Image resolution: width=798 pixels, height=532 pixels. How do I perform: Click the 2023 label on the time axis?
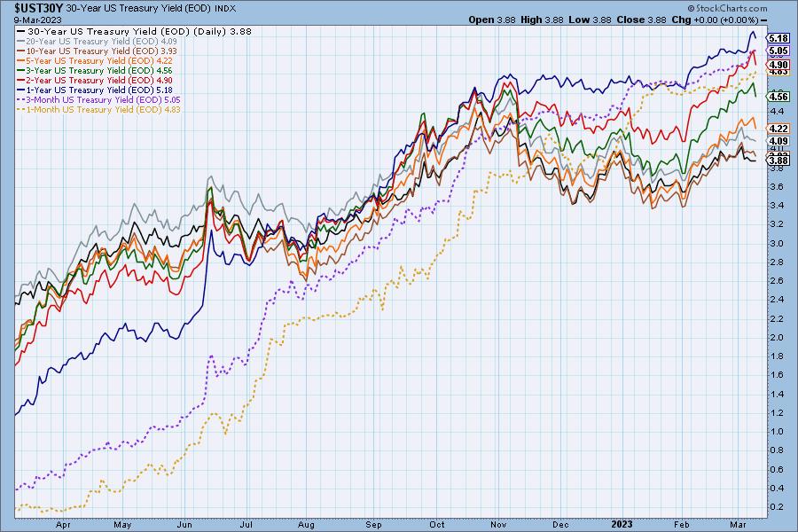[622, 524]
